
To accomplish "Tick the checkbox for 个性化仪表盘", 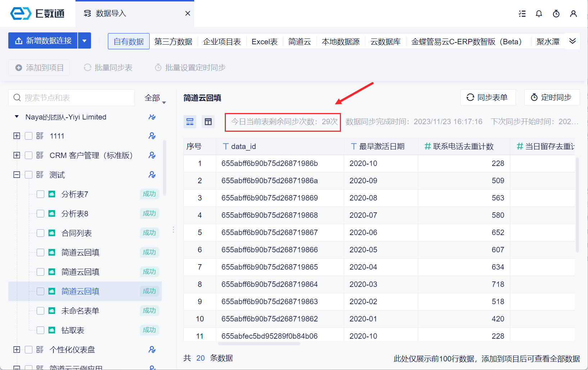I will 29,350.
